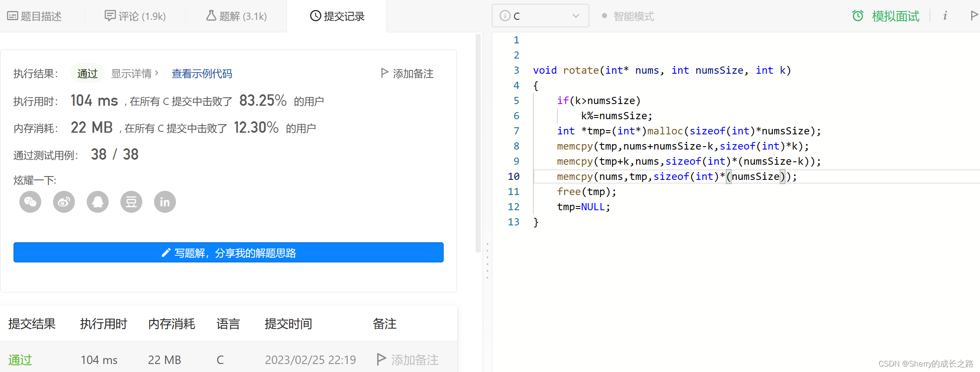
Task: Click the 提交结果 column header
Action: point(32,324)
